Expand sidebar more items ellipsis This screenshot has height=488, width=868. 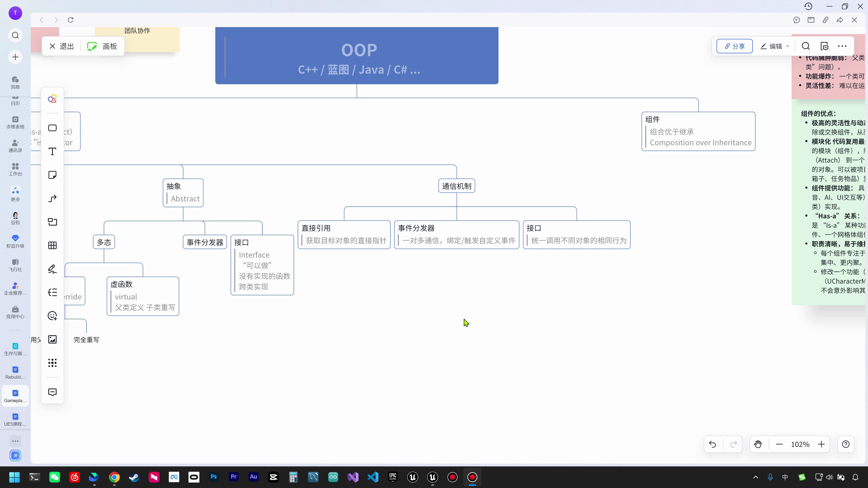pyautogui.click(x=15, y=441)
